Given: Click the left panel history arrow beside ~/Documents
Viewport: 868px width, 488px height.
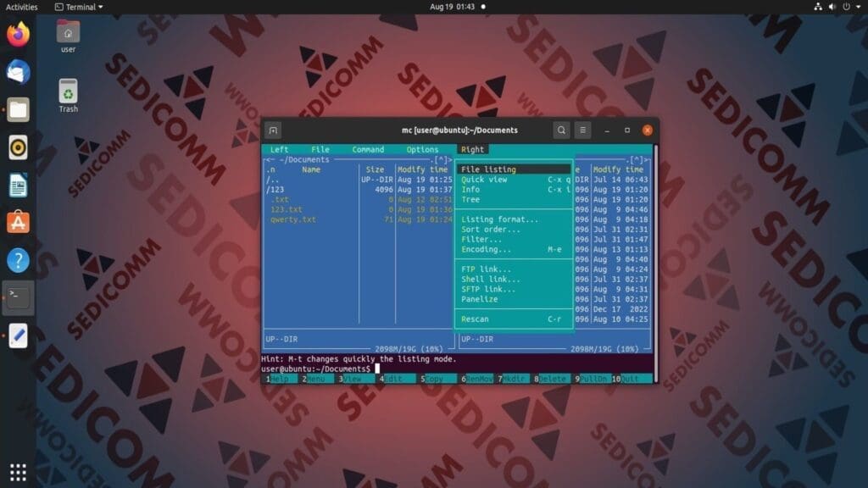Looking at the screenshot, I should click(x=270, y=160).
